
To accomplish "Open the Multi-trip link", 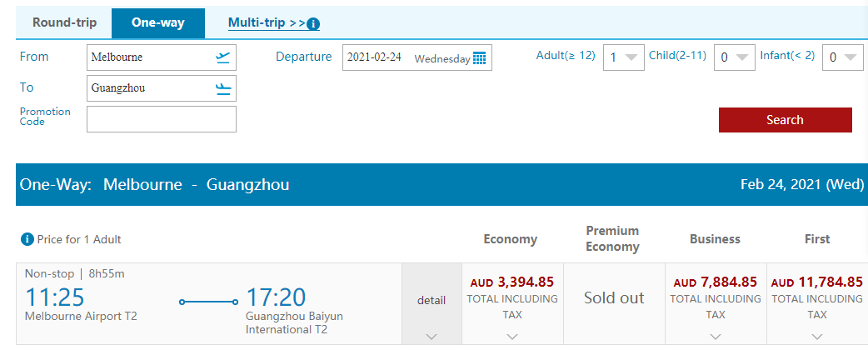I will click(267, 23).
